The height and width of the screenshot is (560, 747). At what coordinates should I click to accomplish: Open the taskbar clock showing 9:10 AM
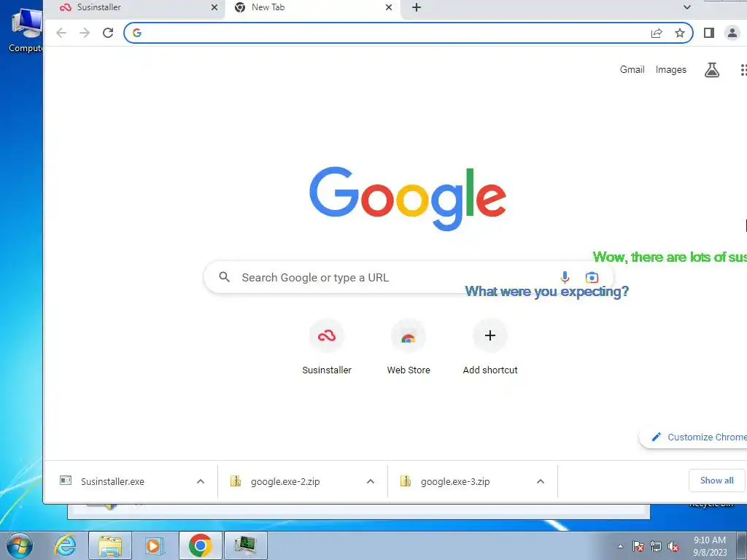710,546
